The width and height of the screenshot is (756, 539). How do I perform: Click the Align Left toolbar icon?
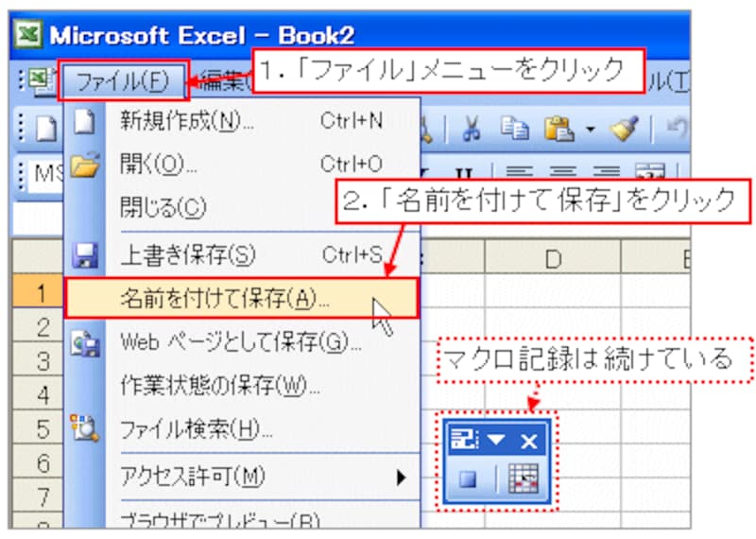519,172
